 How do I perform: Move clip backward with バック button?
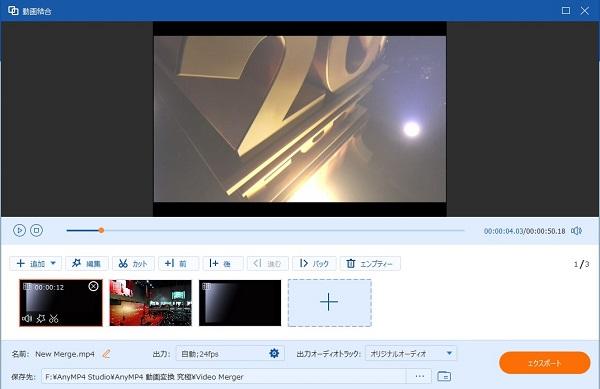[314, 264]
